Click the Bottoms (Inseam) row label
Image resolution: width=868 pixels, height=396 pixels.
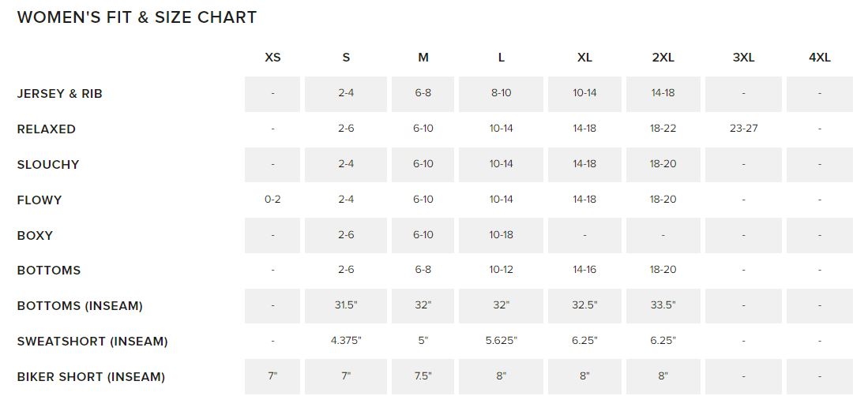click(80, 306)
